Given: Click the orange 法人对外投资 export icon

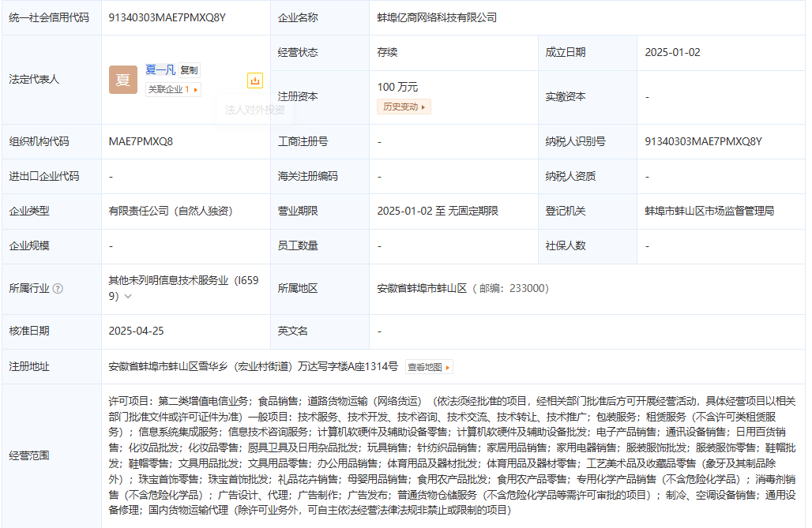Looking at the screenshot, I should coord(254,81).
